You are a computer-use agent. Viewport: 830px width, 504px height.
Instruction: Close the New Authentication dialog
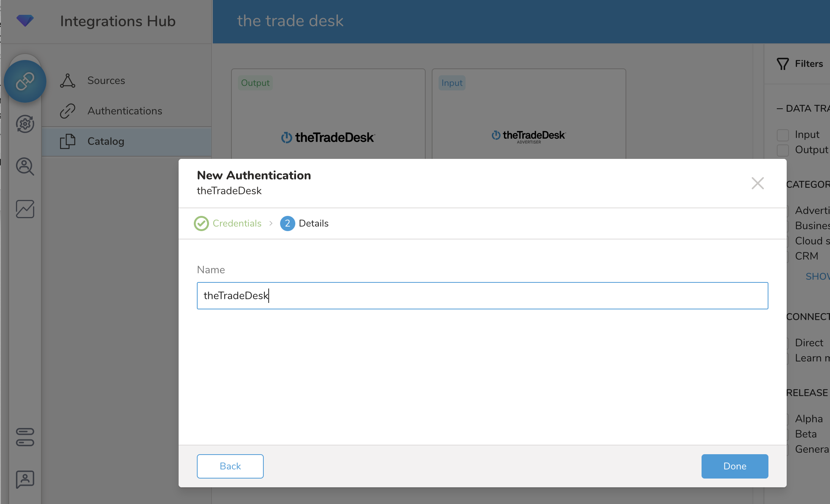point(757,183)
